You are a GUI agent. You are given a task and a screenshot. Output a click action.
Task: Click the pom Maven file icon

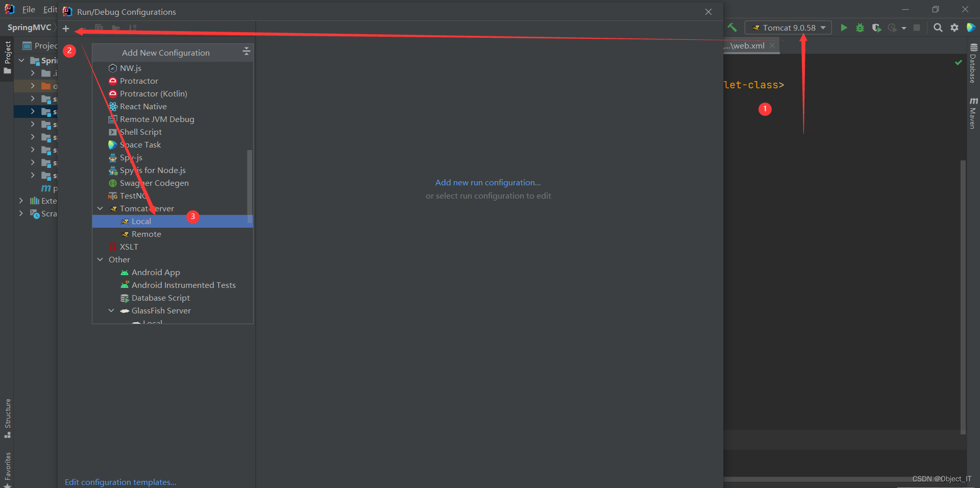click(x=46, y=188)
